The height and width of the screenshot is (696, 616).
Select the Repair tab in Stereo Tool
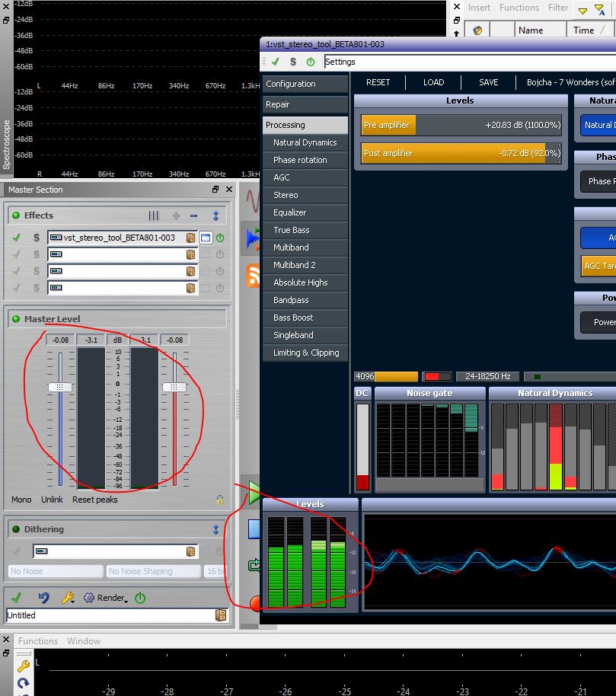click(305, 104)
